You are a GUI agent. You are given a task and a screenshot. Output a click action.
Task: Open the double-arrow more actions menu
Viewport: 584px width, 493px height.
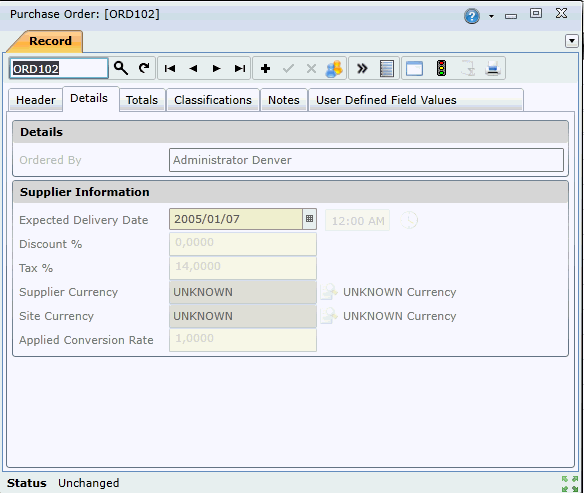[362, 69]
